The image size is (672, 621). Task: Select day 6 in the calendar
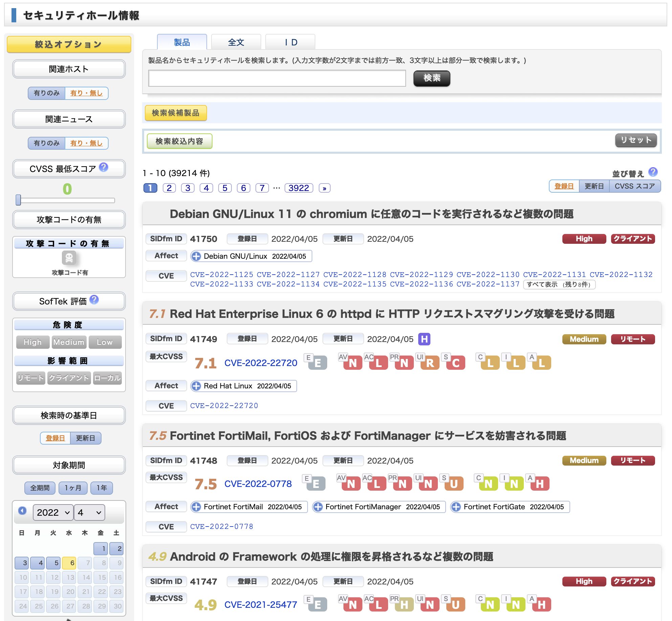coord(69,563)
